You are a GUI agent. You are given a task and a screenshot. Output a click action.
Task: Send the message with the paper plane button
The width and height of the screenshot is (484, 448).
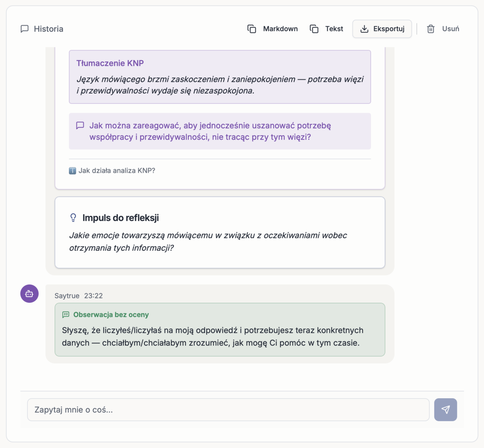pos(445,410)
